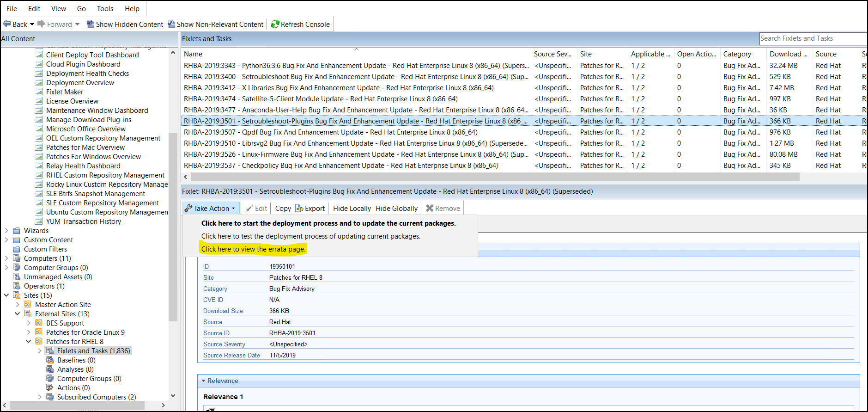Viewport: 868px width, 412px height.
Task: Collapse the External Sites node
Action: 18,314
